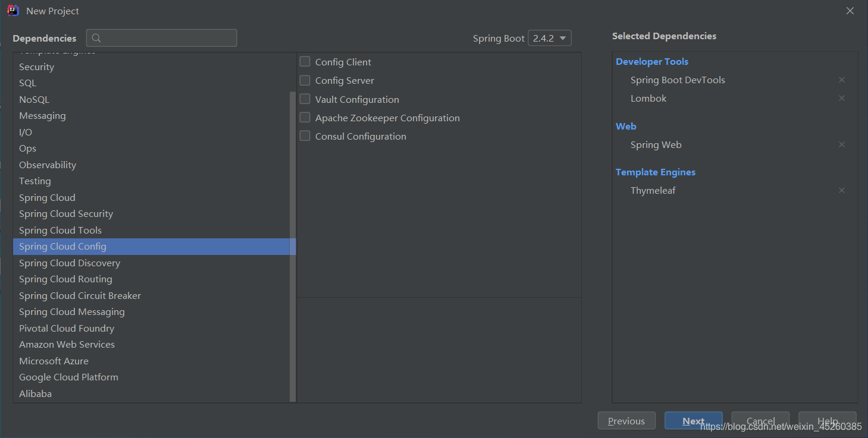Remove Spring Boot DevTools from selected dependencies
The height and width of the screenshot is (438, 868).
842,80
